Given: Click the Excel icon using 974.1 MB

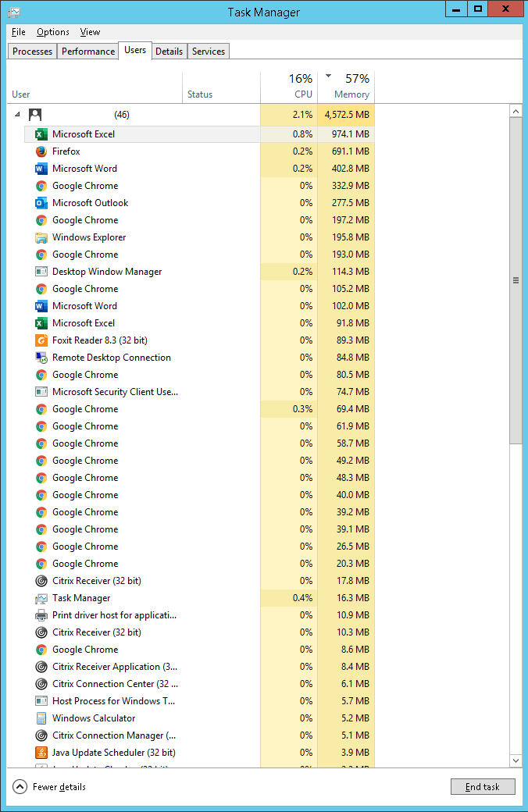Looking at the screenshot, I should tap(41, 134).
